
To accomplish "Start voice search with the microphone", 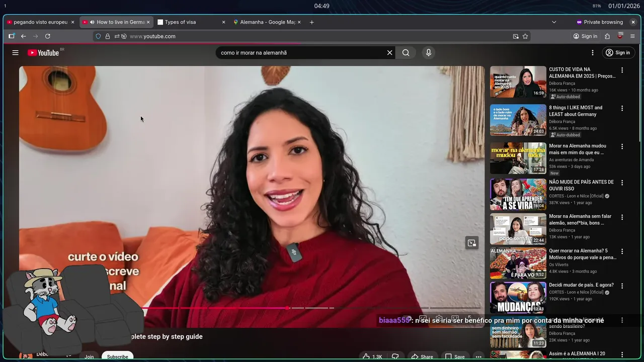I will [x=428, y=53].
